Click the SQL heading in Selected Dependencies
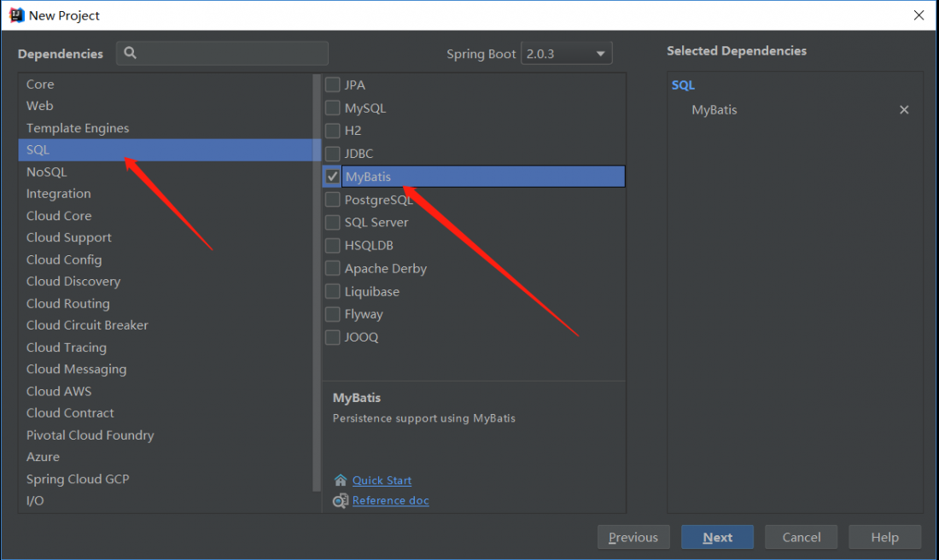 pyautogui.click(x=683, y=85)
